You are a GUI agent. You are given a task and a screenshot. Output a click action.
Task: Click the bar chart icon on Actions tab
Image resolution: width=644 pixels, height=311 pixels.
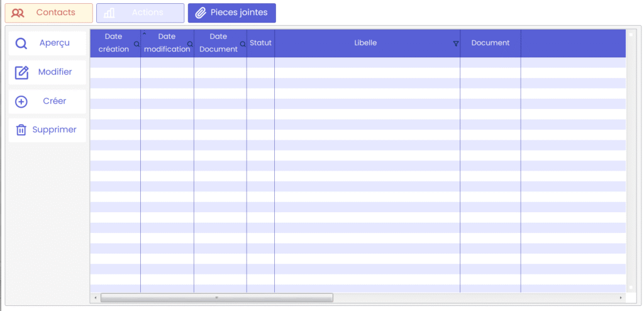click(109, 13)
